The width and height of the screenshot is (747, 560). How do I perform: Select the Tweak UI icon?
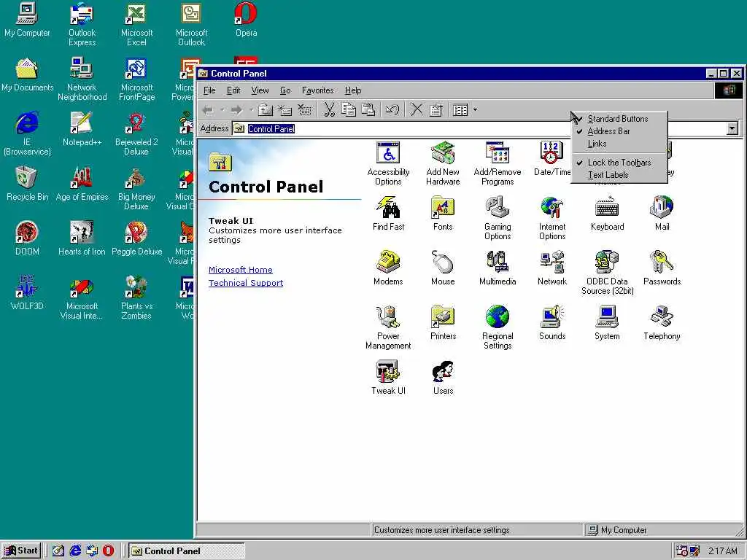[x=388, y=378]
